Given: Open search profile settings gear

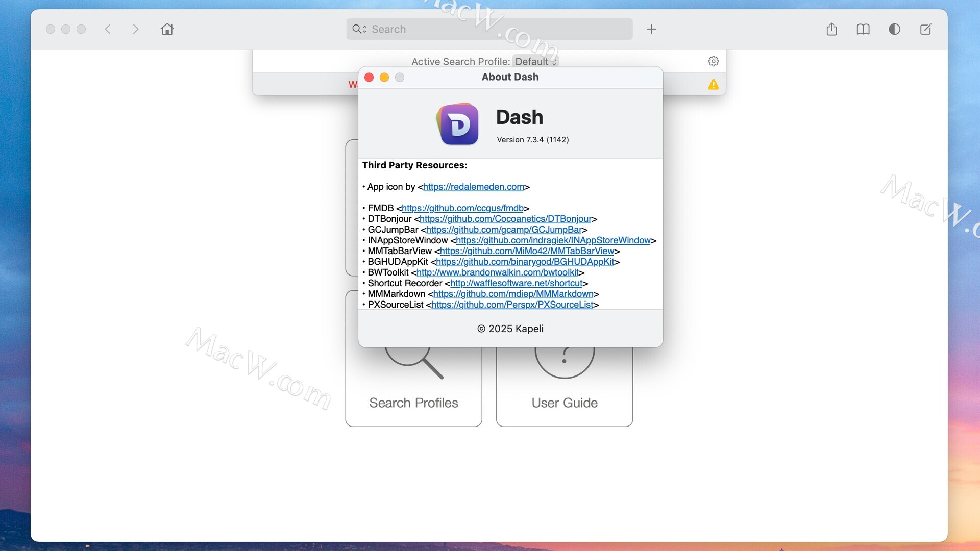Looking at the screenshot, I should pyautogui.click(x=713, y=61).
